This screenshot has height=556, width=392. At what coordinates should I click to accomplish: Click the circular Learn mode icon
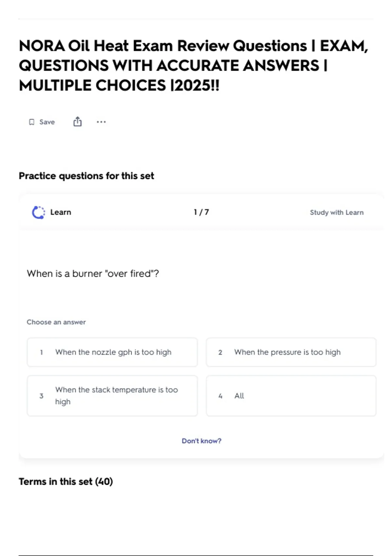tap(39, 212)
